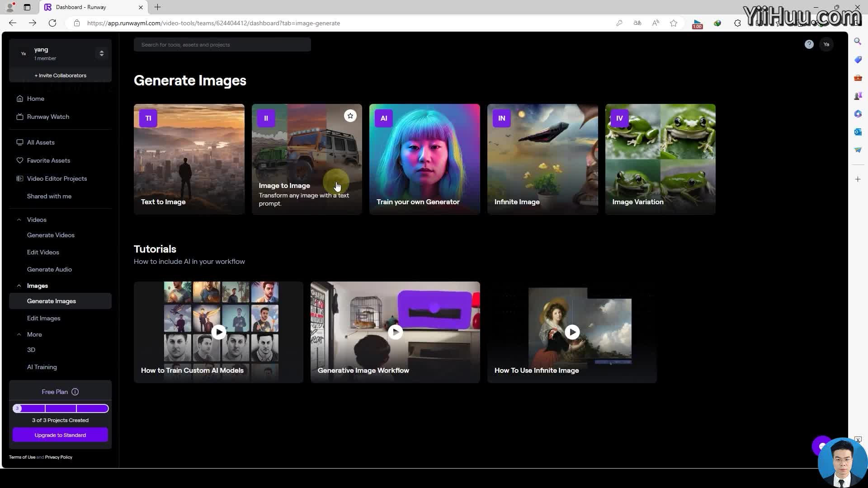Open the browser extensions puzzle icon
Viewport: 868px width, 488px height.
[737, 23]
